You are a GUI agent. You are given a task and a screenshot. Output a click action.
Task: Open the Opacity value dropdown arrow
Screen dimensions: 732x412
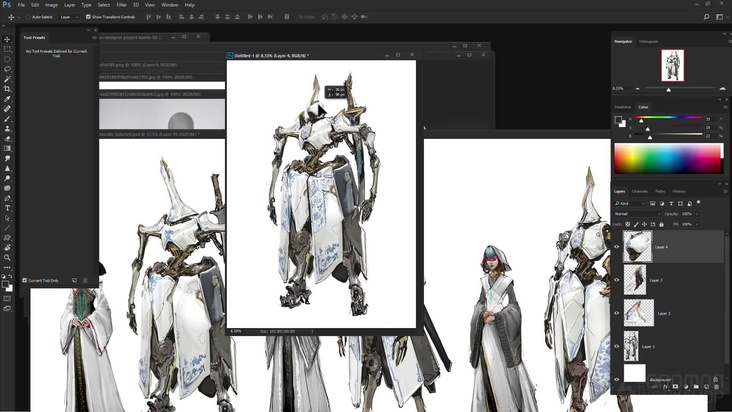pos(697,214)
